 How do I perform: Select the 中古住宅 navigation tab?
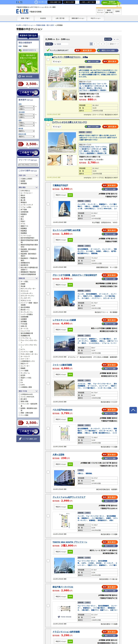(43, 18)
